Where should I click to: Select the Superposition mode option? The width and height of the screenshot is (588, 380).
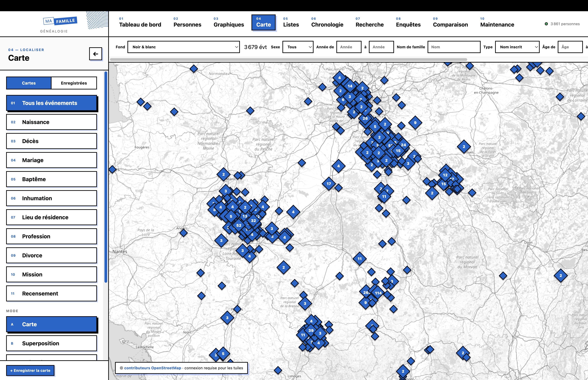click(52, 343)
